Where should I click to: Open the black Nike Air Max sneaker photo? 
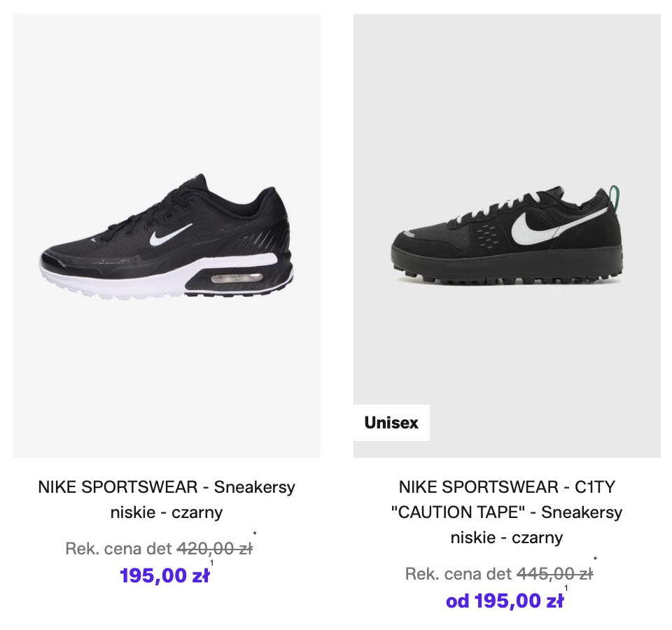[x=167, y=235]
